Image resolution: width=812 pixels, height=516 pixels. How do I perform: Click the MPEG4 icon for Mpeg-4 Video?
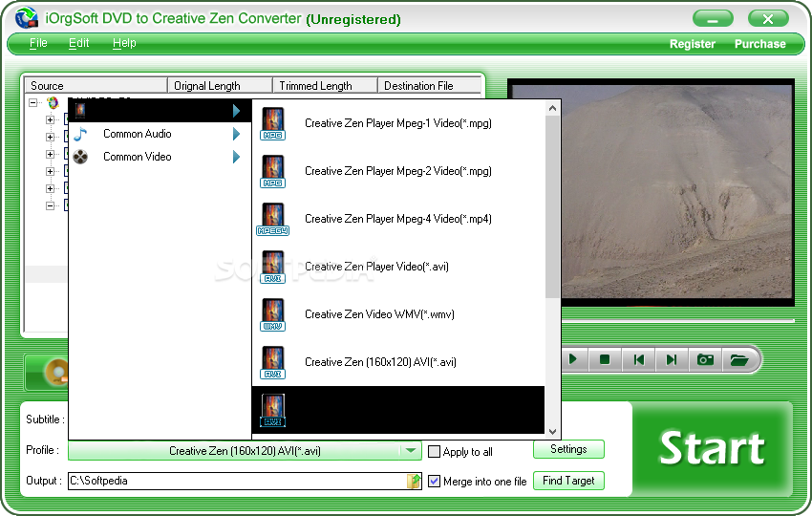[272, 219]
